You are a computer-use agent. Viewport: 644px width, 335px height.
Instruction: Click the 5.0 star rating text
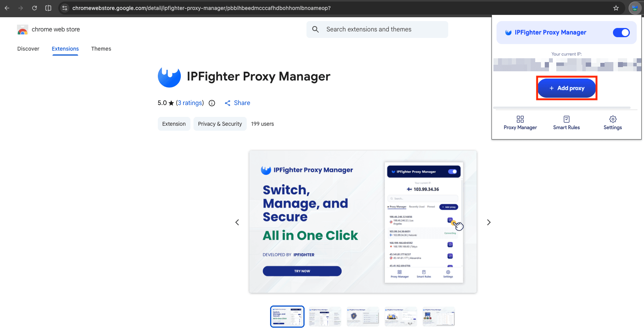(166, 103)
